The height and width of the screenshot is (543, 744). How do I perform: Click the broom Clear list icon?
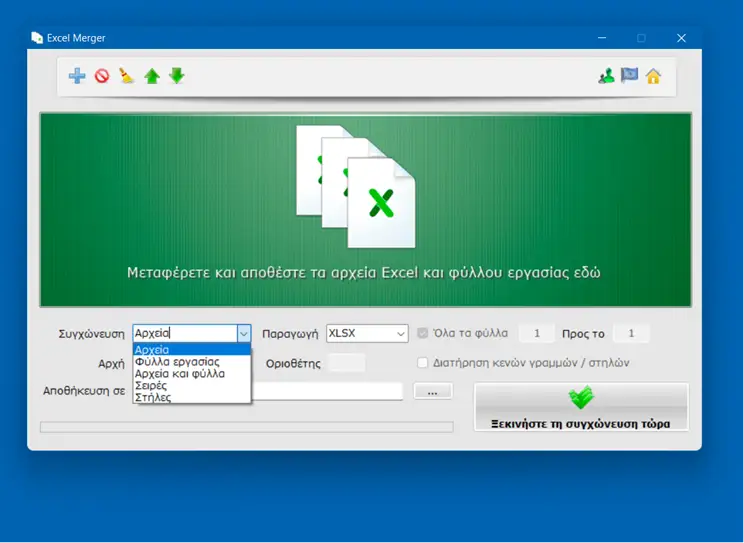click(x=127, y=76)
